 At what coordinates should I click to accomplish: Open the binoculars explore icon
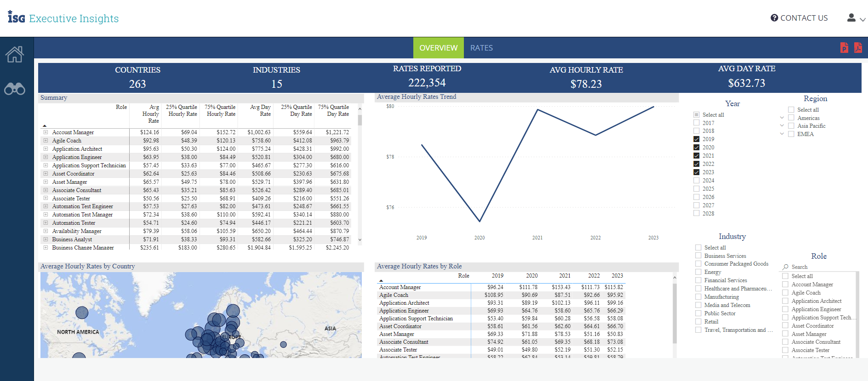click(15, 89)
